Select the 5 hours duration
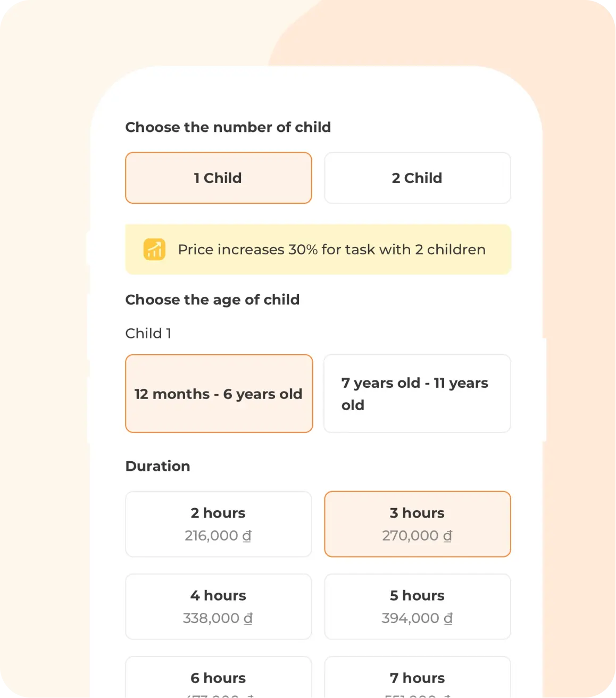 click(417, 606)
